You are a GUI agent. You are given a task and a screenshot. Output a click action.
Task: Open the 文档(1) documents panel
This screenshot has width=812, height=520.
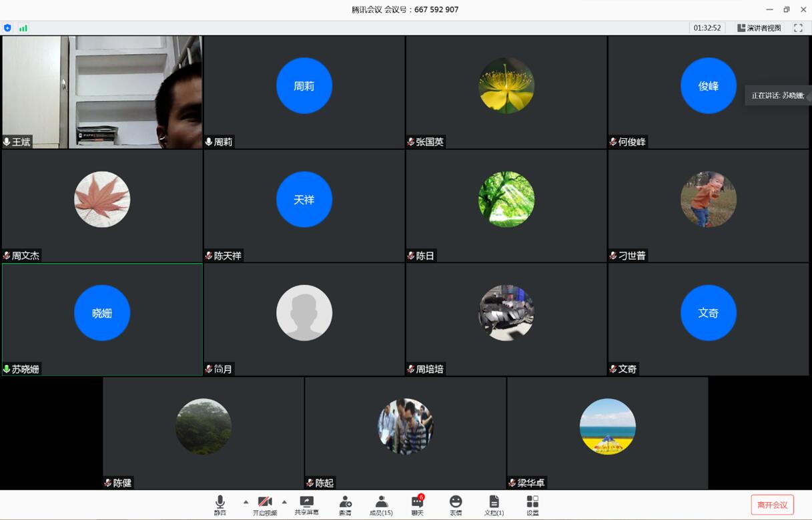click(494, 505)
